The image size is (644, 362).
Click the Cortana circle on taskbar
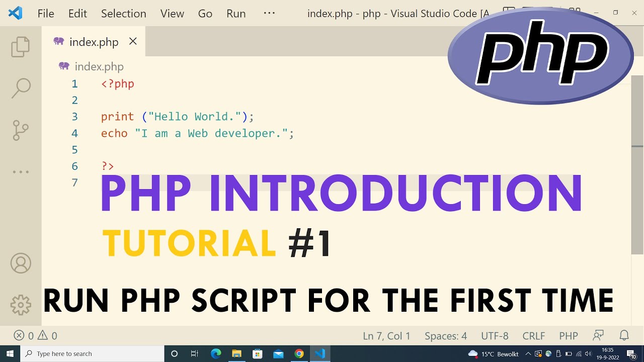point(174,353)
